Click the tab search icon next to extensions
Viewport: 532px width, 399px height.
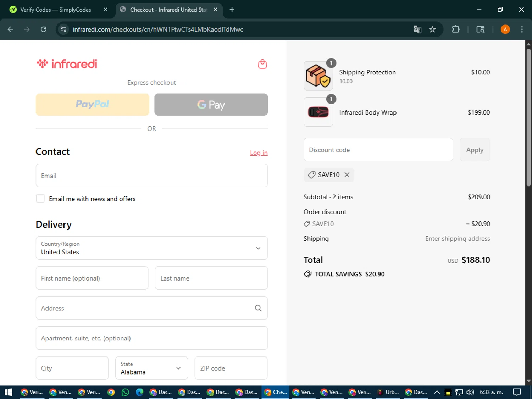[480, 29]
